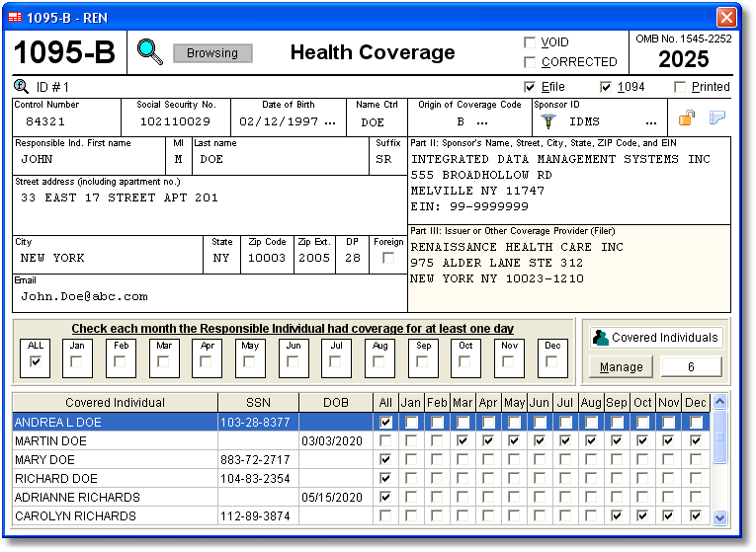Check the CORRECTED checkbox
This screenshot has width=756, height=552.
530,62
